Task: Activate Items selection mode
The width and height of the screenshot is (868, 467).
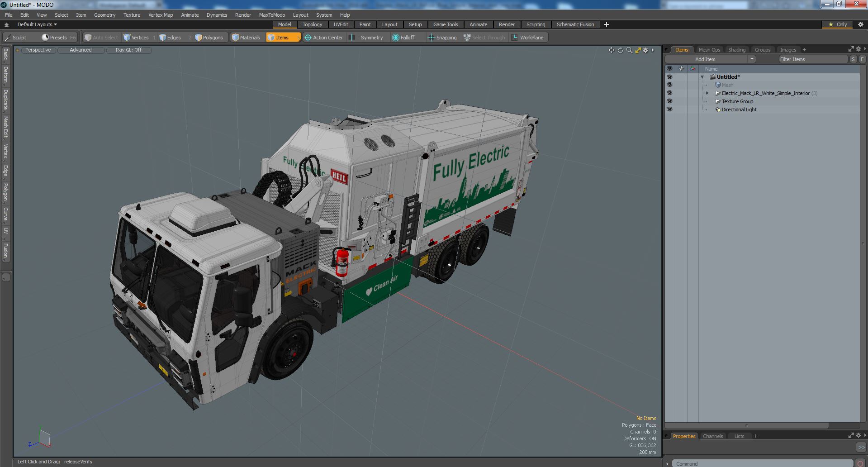Action: (283, 38)
